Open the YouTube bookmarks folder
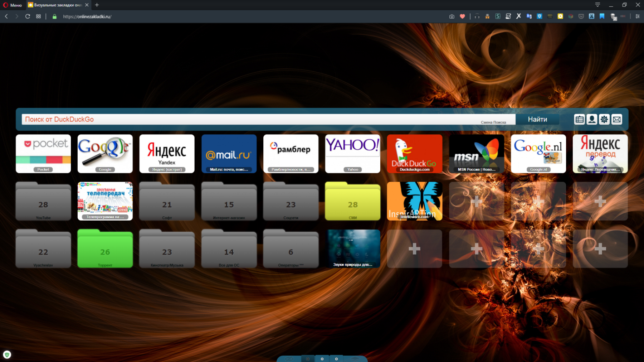644x362 pixels. (43, 202)
